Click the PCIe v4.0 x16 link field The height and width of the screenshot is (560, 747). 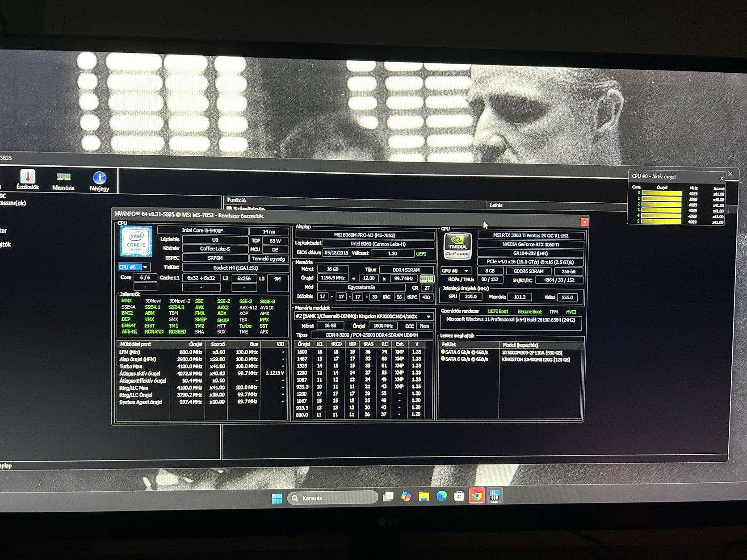531,262
